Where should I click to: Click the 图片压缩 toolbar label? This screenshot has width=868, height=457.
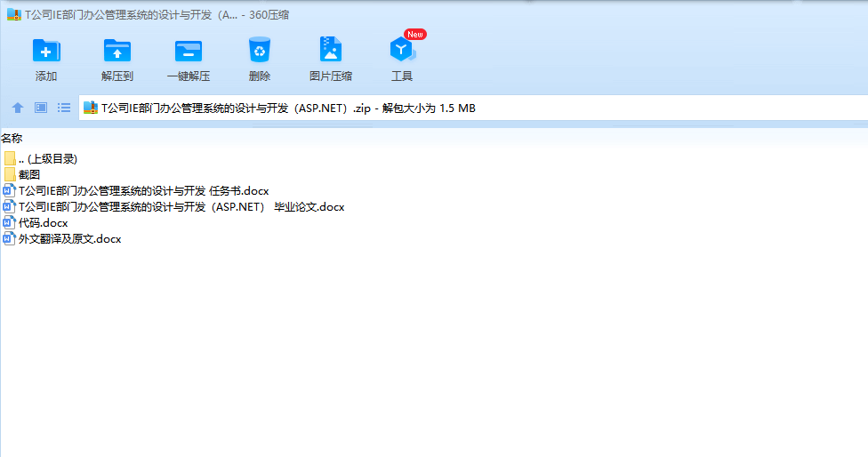(x=331, y=76)
